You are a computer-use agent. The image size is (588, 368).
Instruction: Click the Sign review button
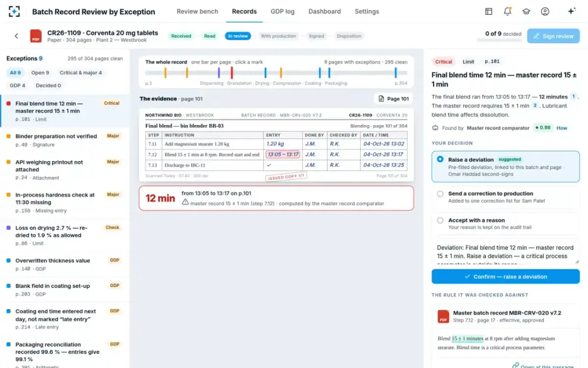pos(553,36)
